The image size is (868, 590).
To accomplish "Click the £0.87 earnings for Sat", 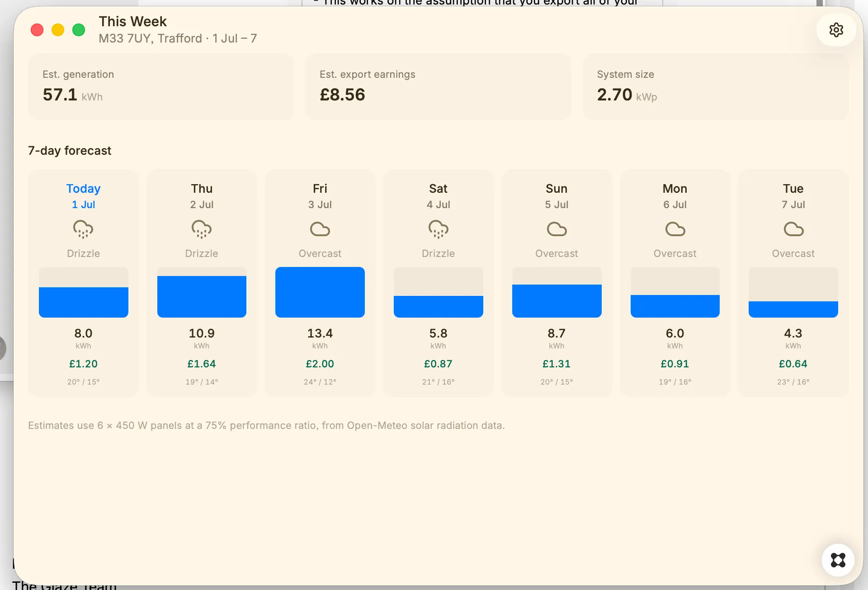I will [x=438, y=364].
